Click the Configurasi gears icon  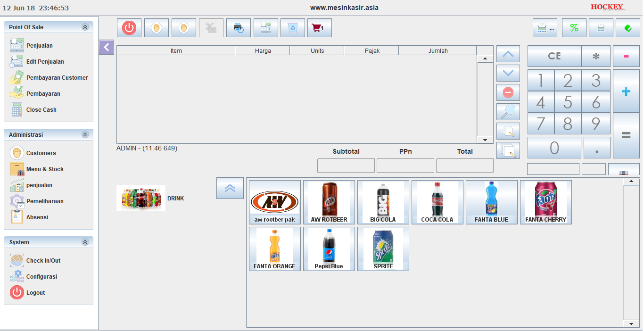click(x=17, y=277)
